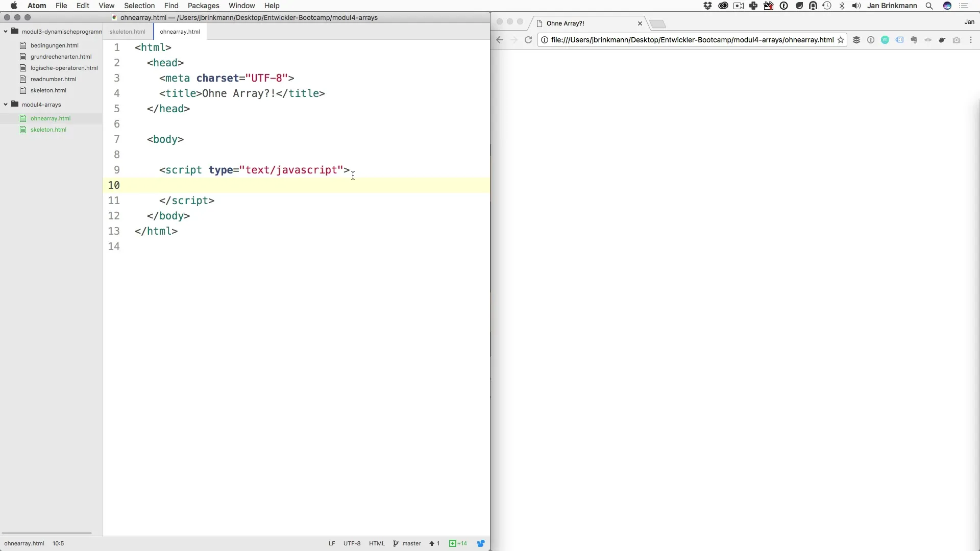The width and height of the screenshot is (980, 551).
Task: Click the 10:5 cursor position in status bar
Action: coord(58,543)
